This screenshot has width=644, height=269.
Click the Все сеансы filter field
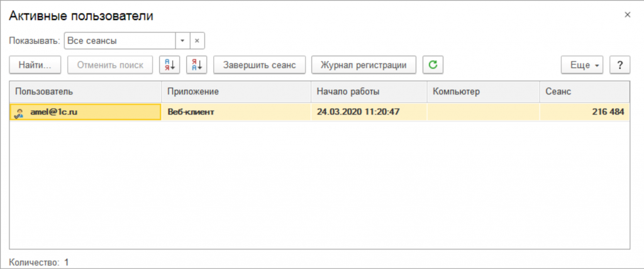(118, 40)
